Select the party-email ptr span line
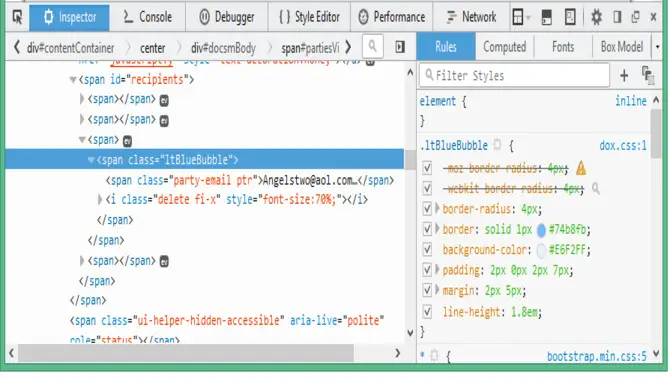Screen dimensions: 670x380 (x=250, y=180)
